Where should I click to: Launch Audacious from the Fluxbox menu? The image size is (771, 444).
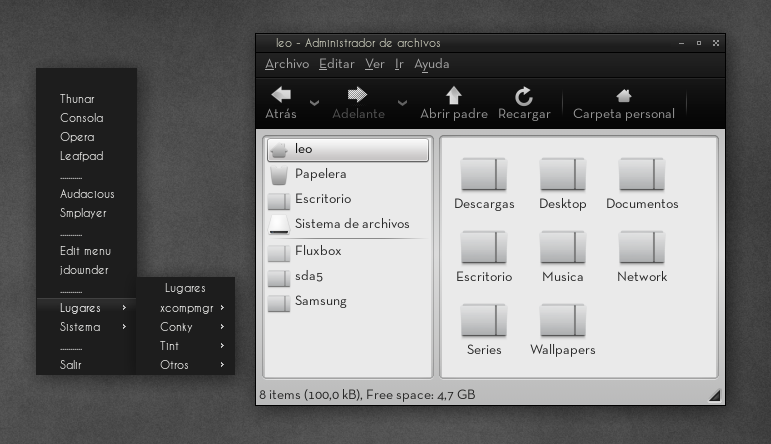tap(87, 194)
